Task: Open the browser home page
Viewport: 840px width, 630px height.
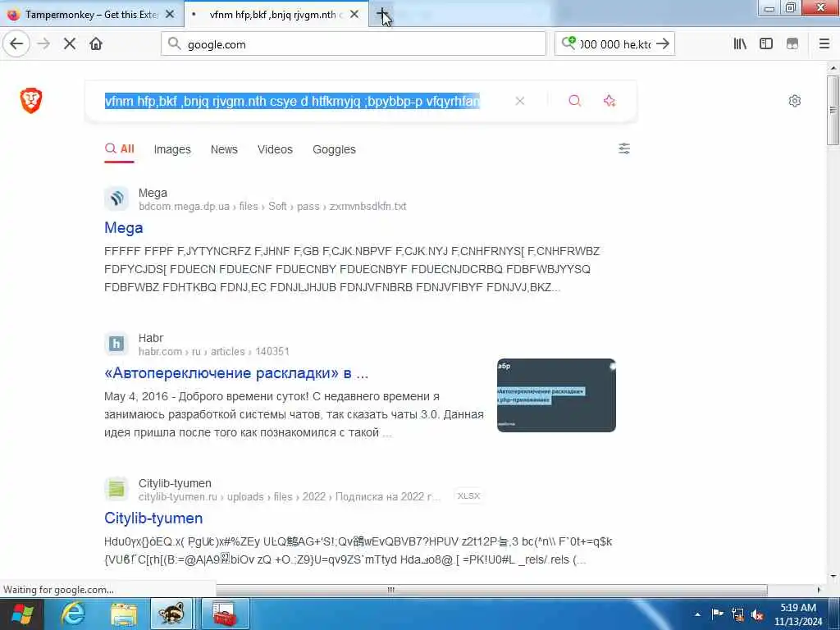Action: [96, 44]
